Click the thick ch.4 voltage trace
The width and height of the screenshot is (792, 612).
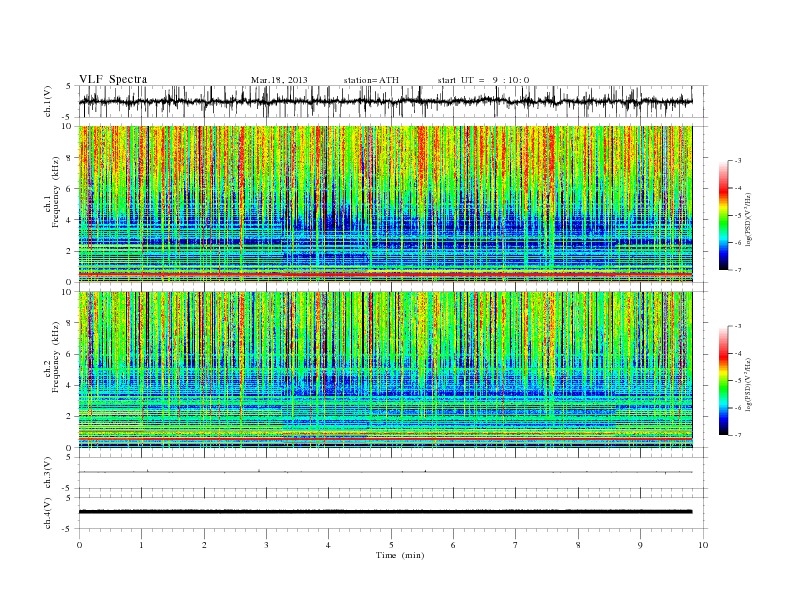(385, 512)
